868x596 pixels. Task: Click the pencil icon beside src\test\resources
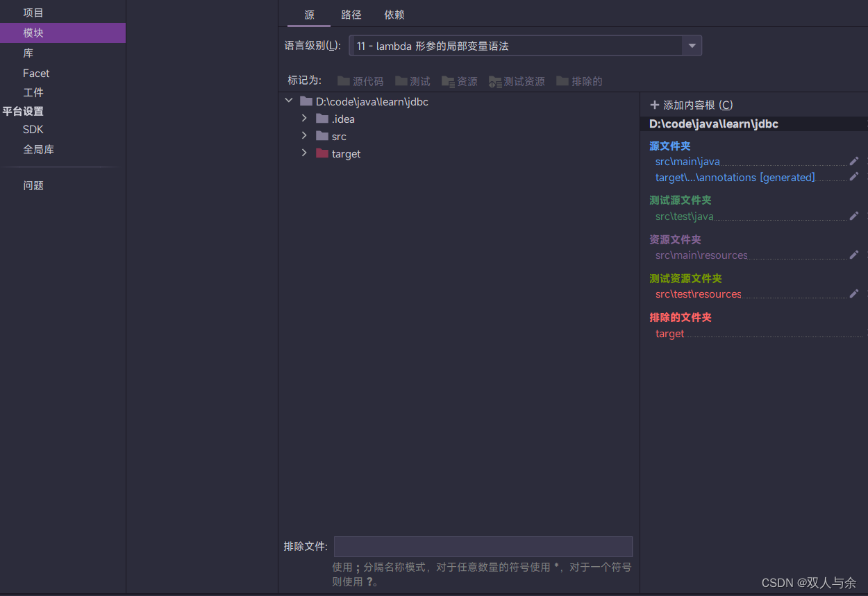click(853, 293)
